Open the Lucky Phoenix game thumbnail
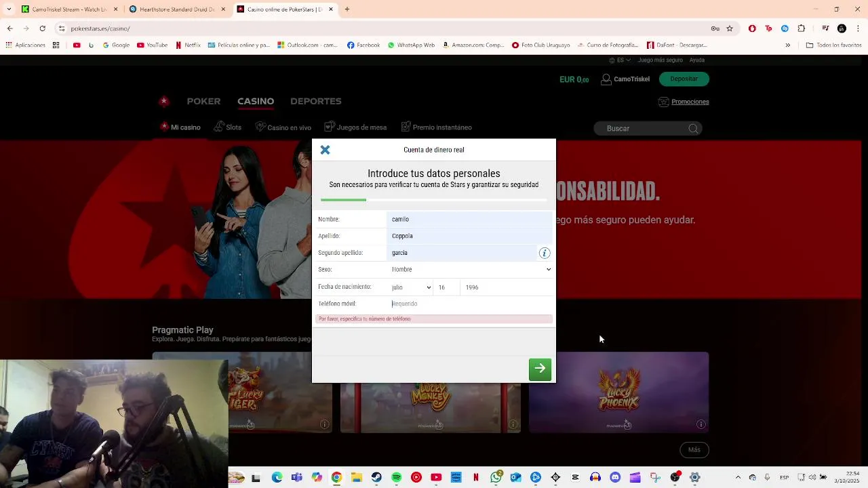868x488 pixels. click(618, 392)
